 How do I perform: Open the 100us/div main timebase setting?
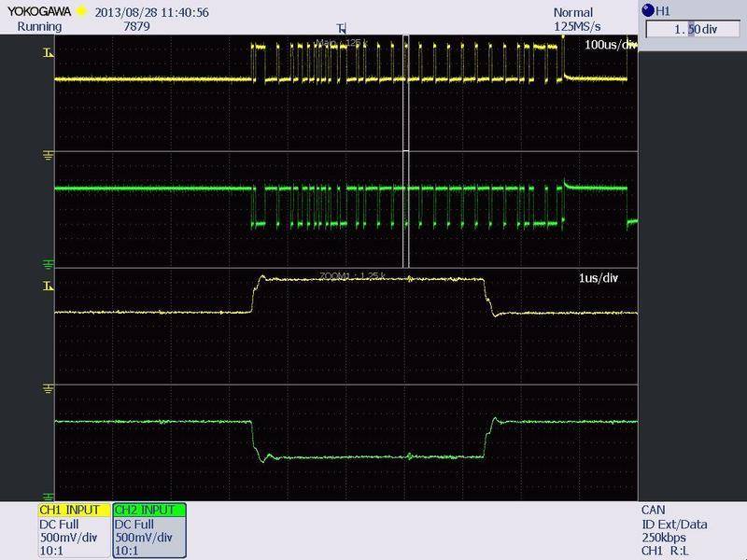coord(609,46)
